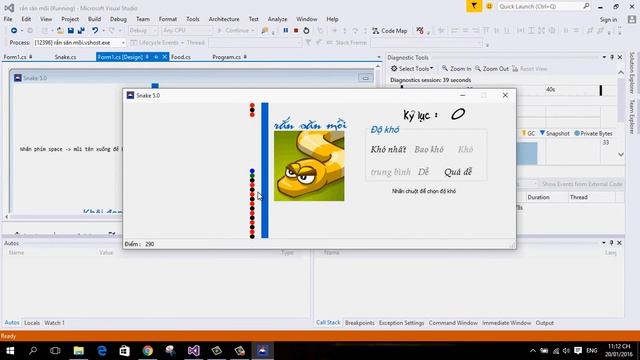Open the Windows Start menu

click(x=10, y=351)
